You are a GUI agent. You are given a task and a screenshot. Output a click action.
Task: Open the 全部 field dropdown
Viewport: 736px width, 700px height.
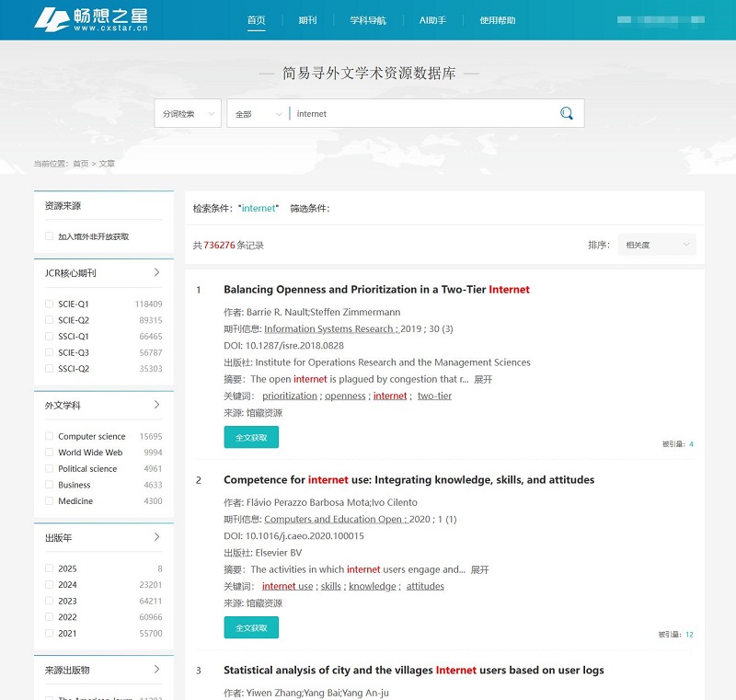[259, 113]
